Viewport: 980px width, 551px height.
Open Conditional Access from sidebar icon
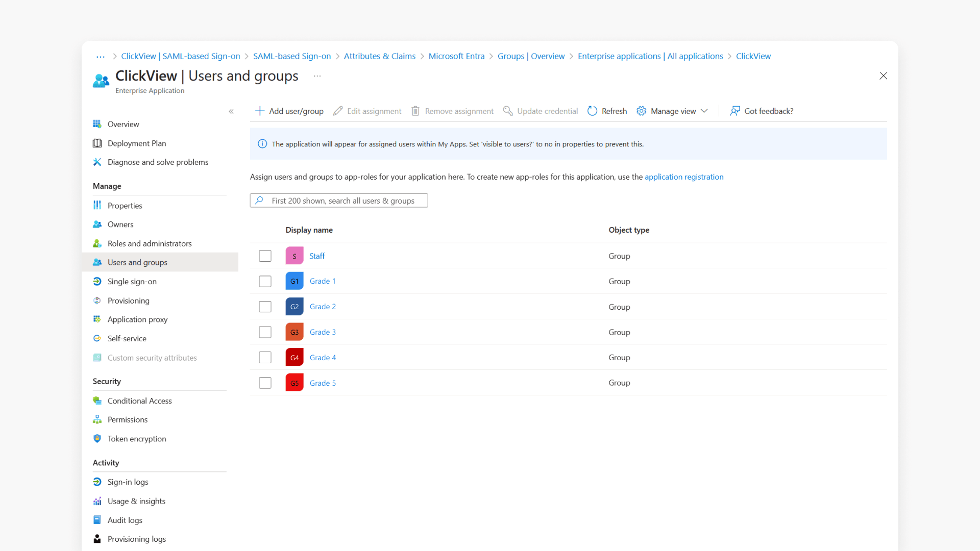click(97, 400)
